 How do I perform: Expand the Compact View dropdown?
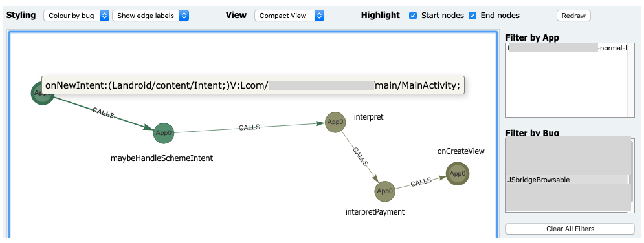click(289, 16)
